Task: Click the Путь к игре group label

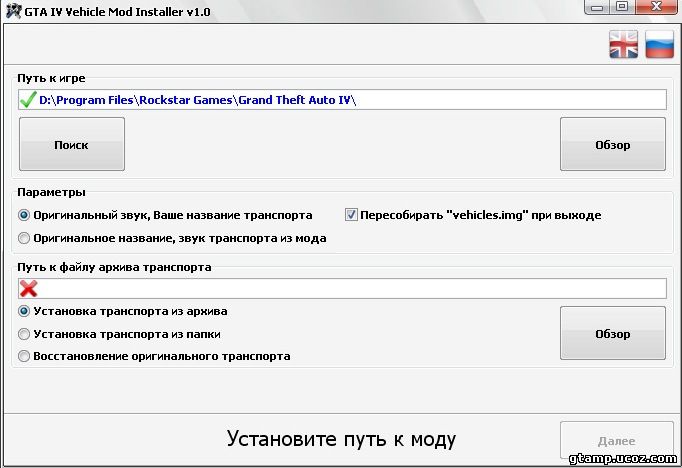Action: click(x=51, y=78)
